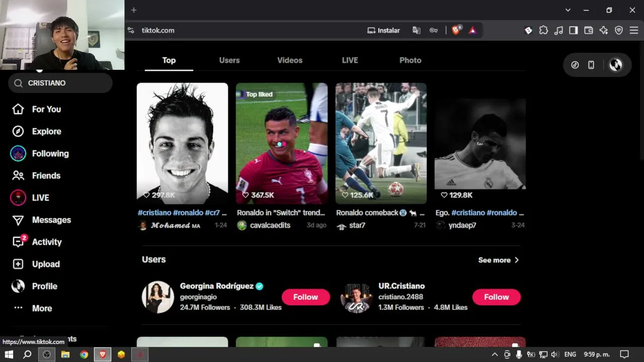
Task: Click UR.Cristiano's avatar picture
Action: pyautogui.click(x=357, y=297)
